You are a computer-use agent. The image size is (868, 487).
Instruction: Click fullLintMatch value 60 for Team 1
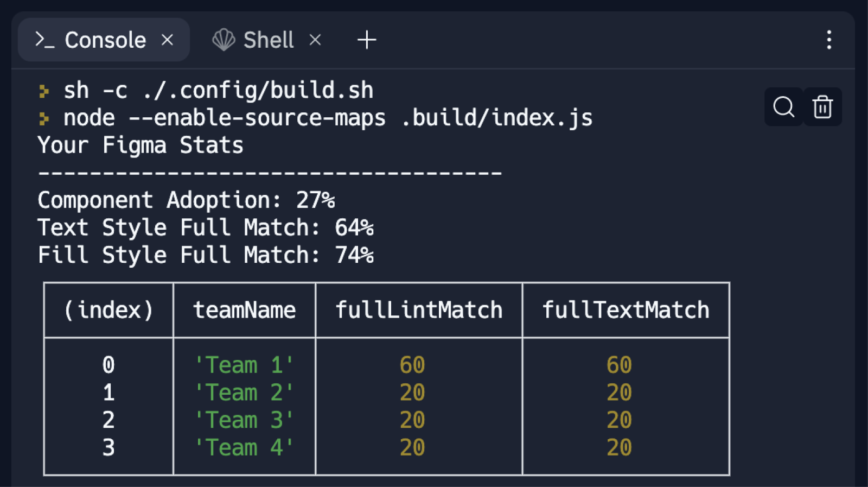pyautogui.click(x=412, y=365)
